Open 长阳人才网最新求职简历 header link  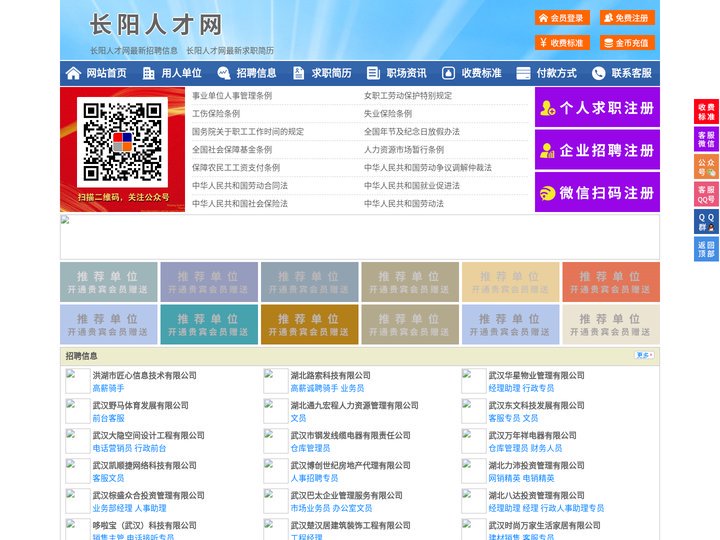(230, 51)
